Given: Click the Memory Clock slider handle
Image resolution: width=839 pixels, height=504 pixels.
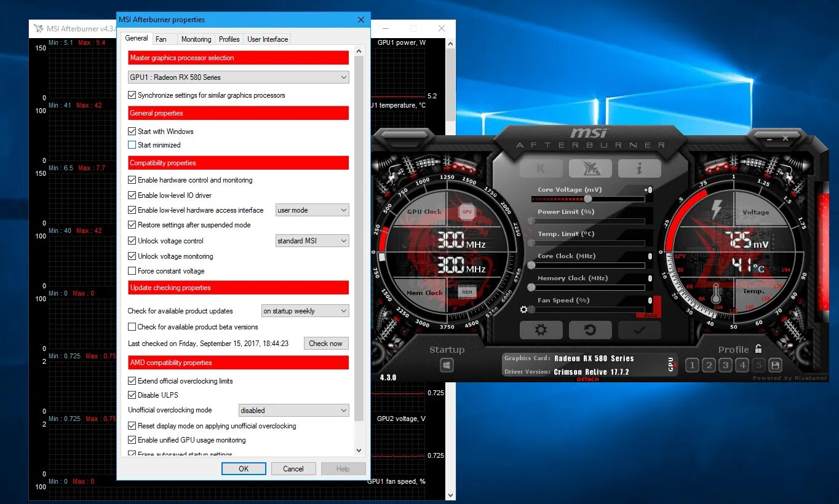Looking at the screenshot, I should (x=531, y=288).
